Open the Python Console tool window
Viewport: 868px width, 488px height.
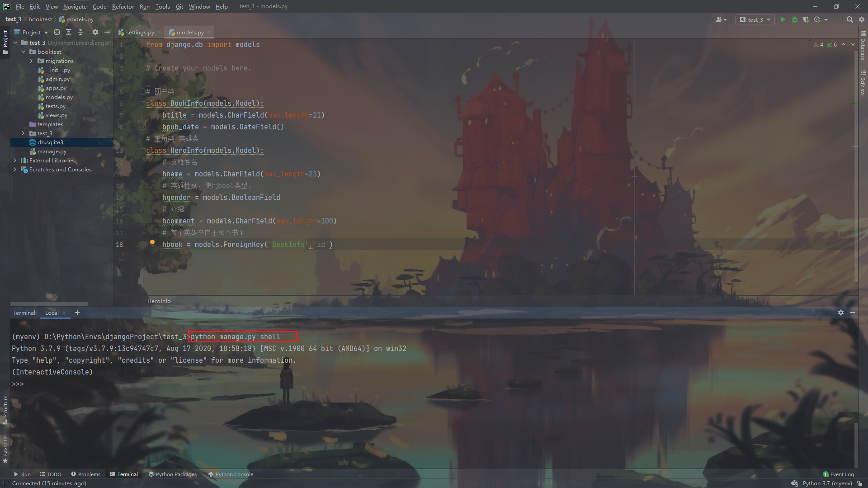231,474
